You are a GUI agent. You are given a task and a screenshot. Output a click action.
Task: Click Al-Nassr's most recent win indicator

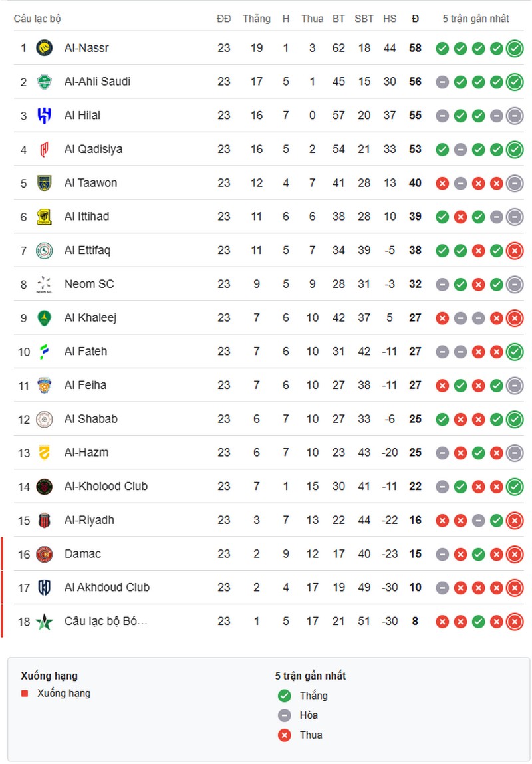(x=514, y=48)
